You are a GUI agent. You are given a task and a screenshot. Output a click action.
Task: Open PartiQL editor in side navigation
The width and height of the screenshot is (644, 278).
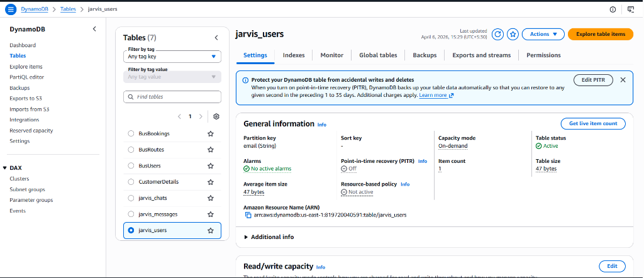point(26,77)
